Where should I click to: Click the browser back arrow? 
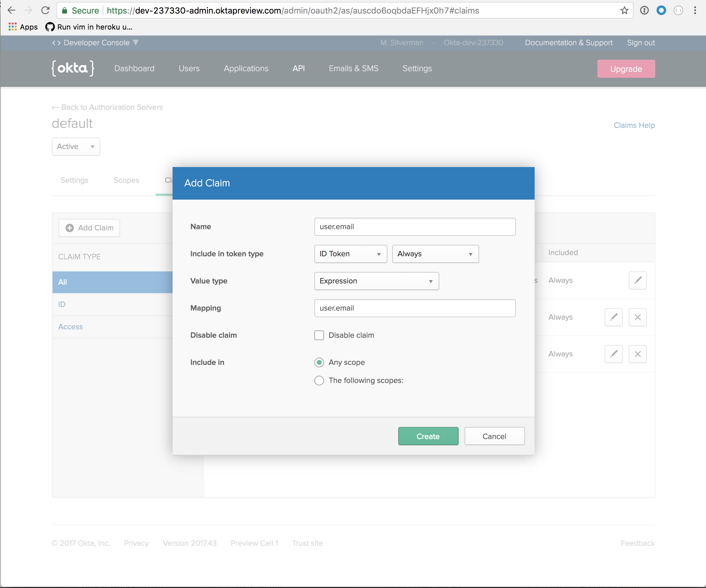coord(12,11)
